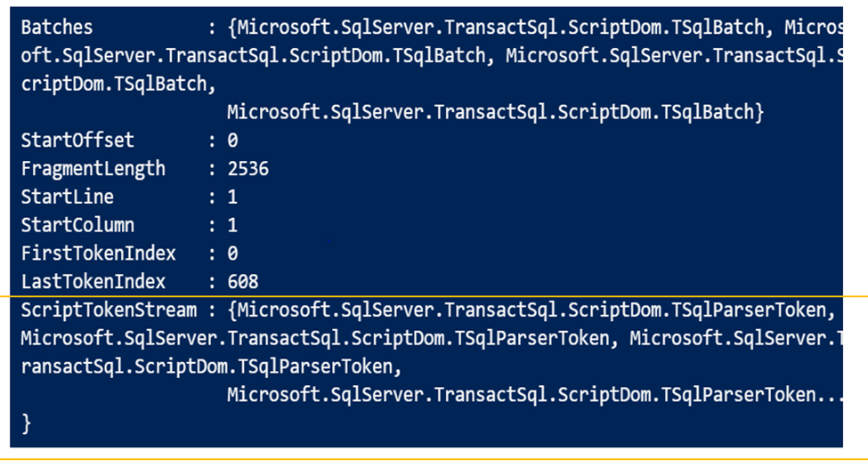
Task: Select the StartOffset value 0
Action: point(232,141)
